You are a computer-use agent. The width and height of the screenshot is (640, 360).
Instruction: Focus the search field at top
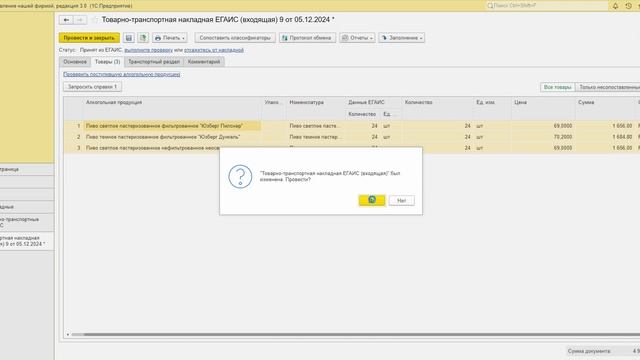pyautogui.click(x=546, y=6)
